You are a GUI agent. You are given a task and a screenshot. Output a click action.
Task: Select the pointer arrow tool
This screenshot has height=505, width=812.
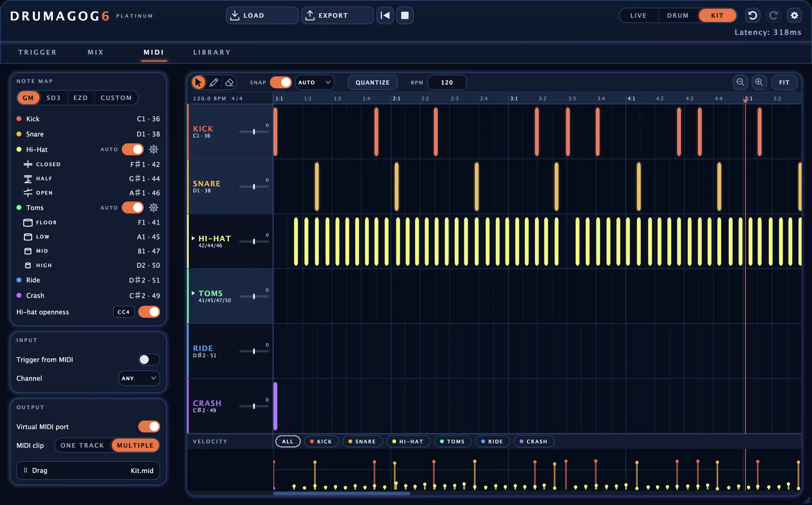(199, 82)
